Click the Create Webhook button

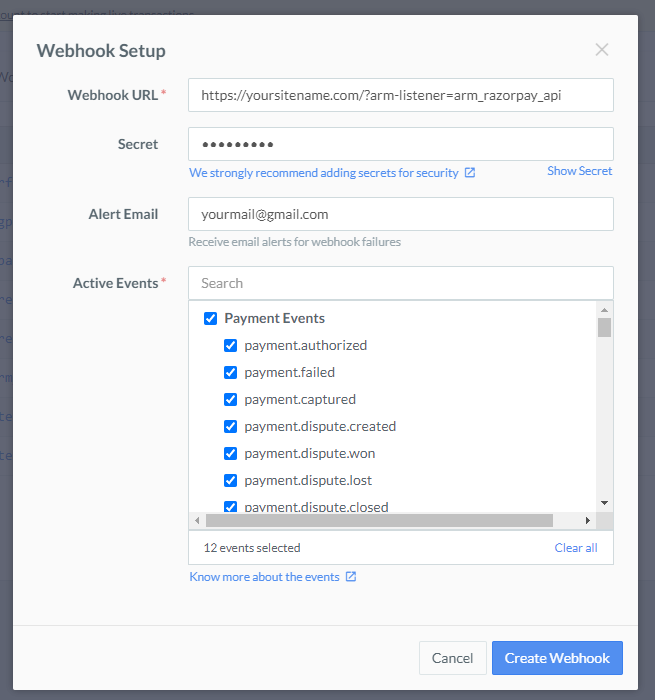pyautogui.click(x=557, y=658)
